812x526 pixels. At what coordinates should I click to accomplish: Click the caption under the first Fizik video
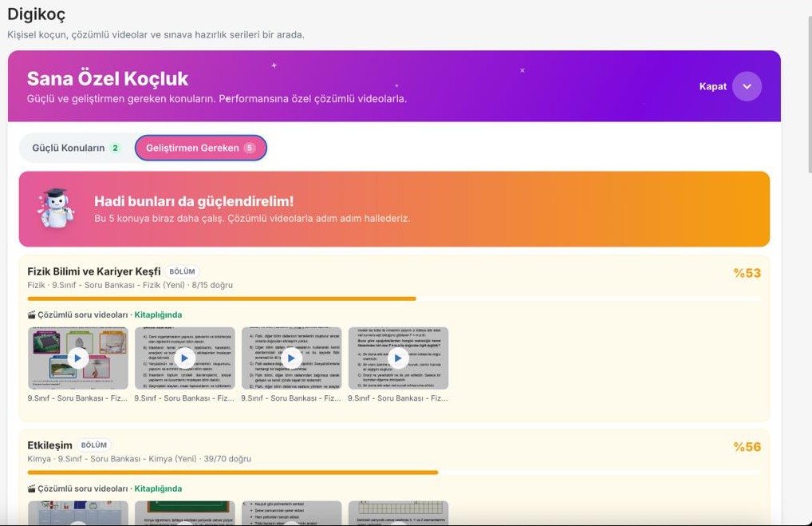tap(77, 398)
